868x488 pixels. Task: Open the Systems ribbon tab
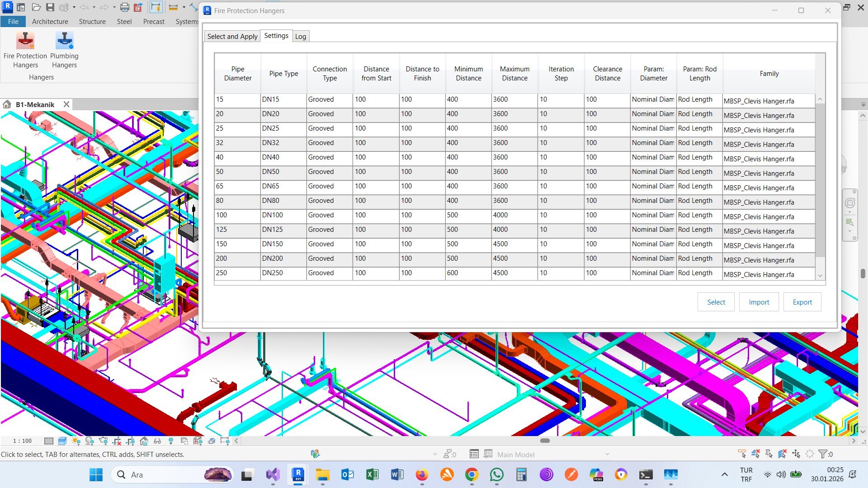coord(186,21)
